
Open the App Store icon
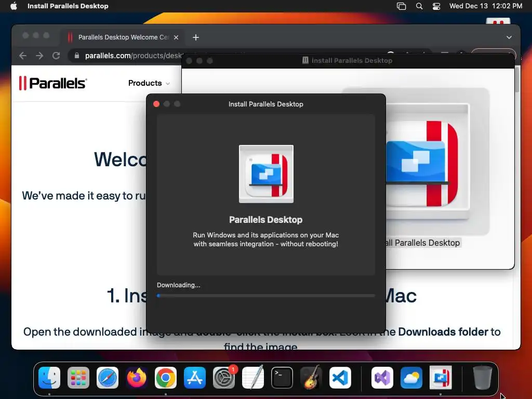tap(195, 378)
